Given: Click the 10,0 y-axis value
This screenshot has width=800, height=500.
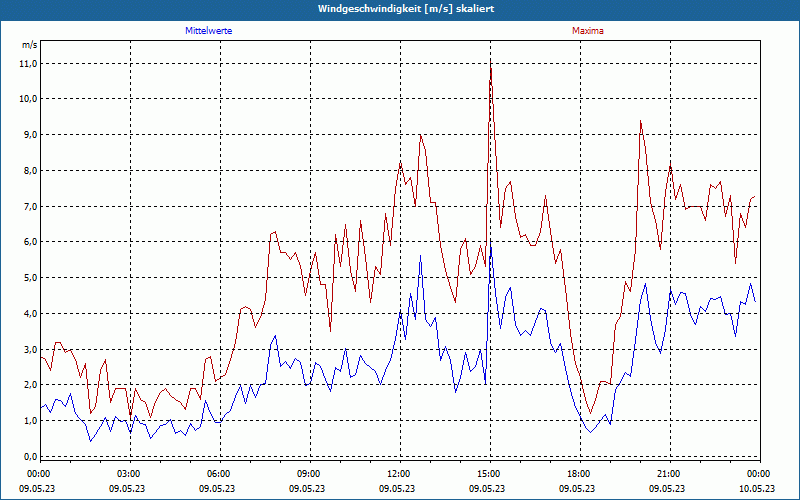Looking at the screenshot, I should tap(30, 99).
